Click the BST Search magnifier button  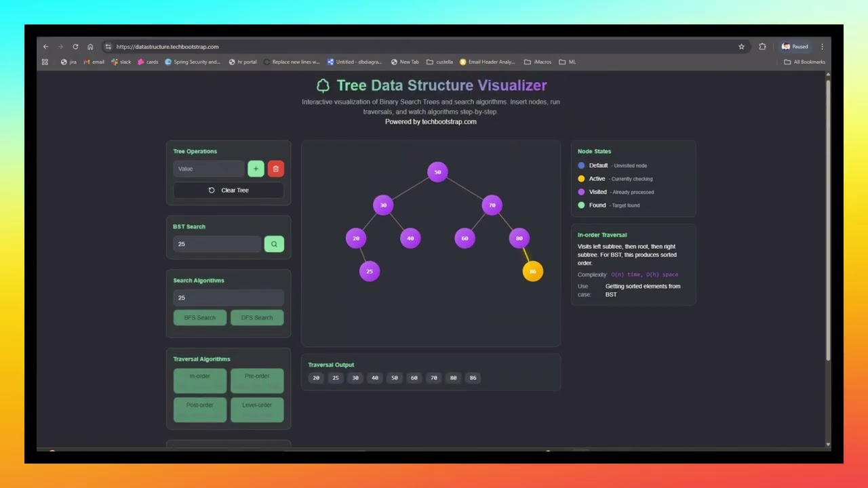click(274, 244)
